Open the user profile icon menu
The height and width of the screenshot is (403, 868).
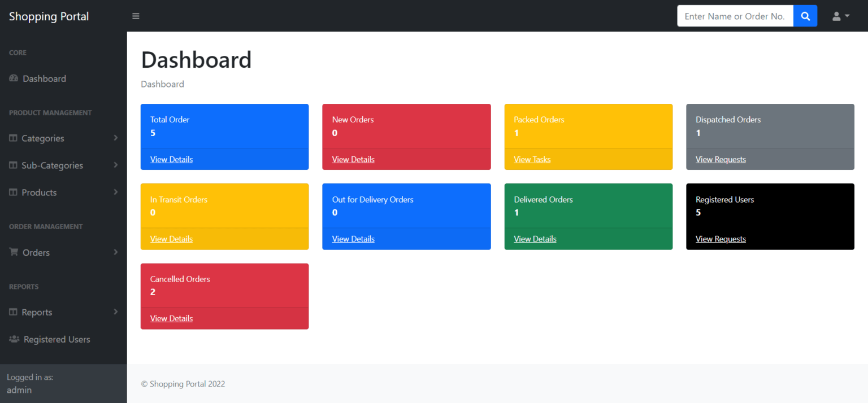tap(840, 16)
